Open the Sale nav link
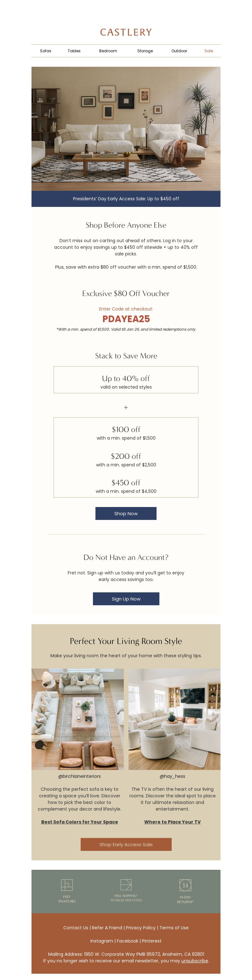 (209, 51)
